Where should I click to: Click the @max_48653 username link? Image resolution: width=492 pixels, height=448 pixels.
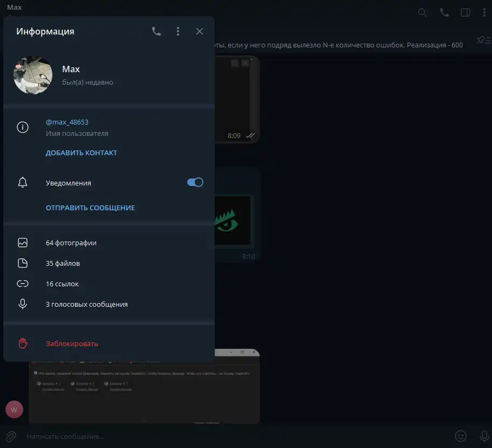coord(67,122)
